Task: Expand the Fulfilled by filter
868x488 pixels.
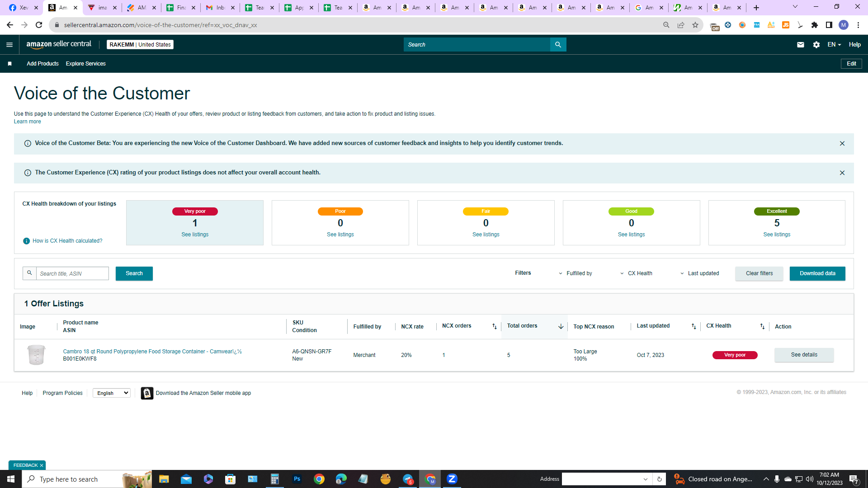Action: point(575,273)
